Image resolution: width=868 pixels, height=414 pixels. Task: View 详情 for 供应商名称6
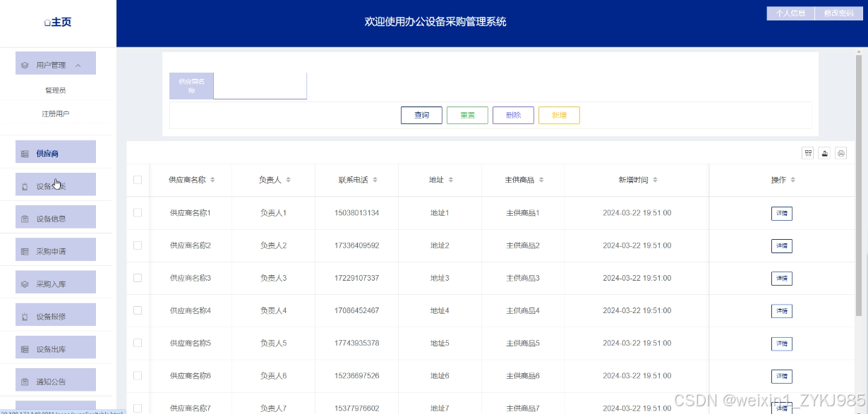[782, 376]
